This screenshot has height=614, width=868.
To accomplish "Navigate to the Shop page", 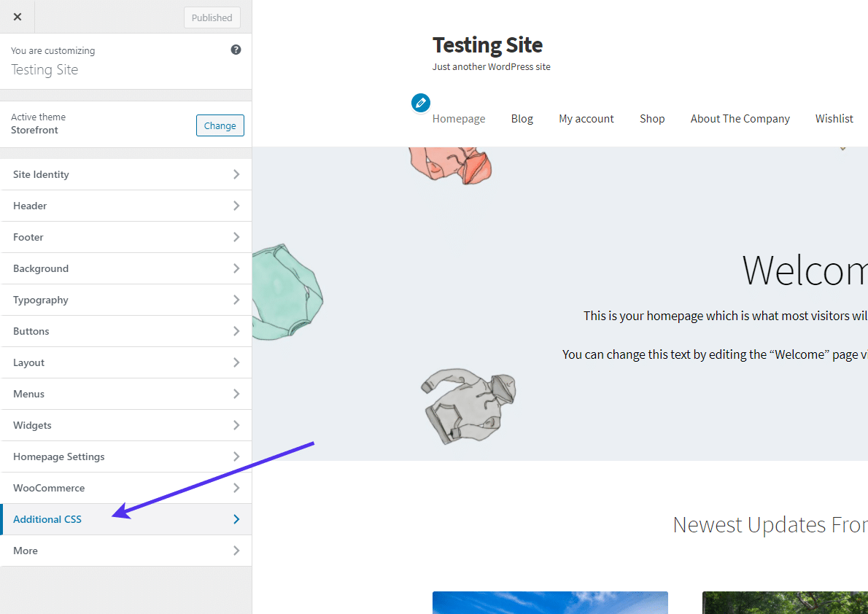I will 652,119.
